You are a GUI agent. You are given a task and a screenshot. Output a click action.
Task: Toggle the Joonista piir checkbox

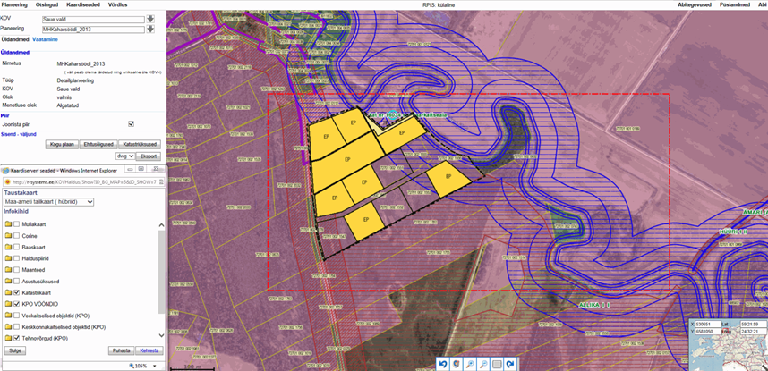pos(131,124)
